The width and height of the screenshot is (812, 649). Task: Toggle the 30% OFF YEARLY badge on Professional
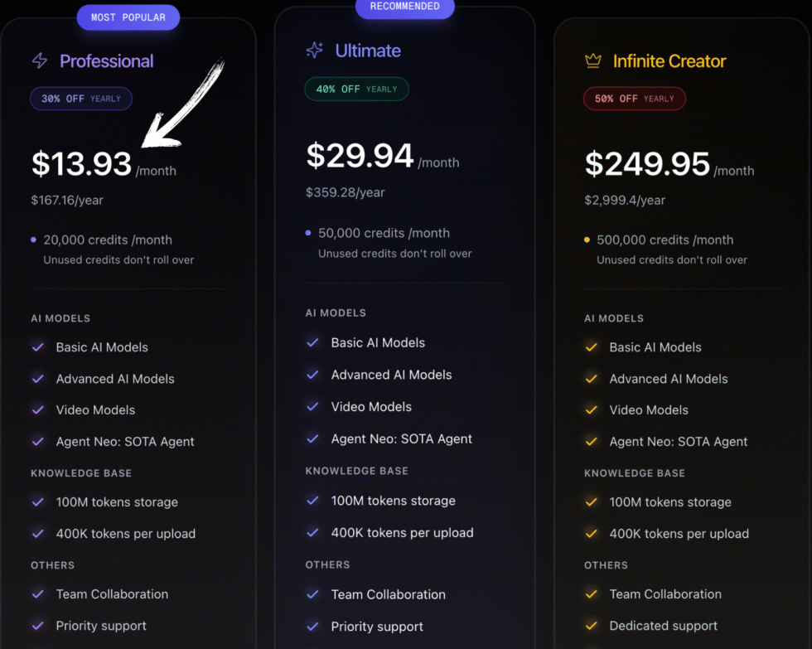[x=80, y=98]
